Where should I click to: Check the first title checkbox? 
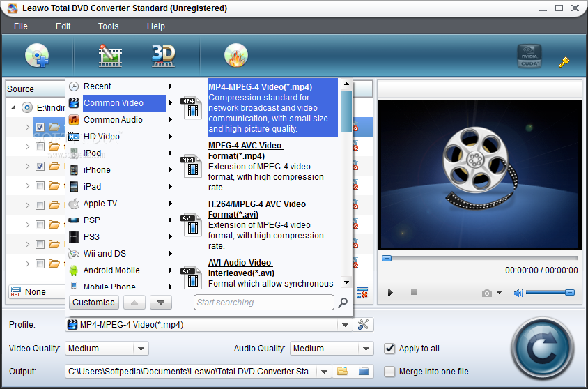(x=40, y=127)
